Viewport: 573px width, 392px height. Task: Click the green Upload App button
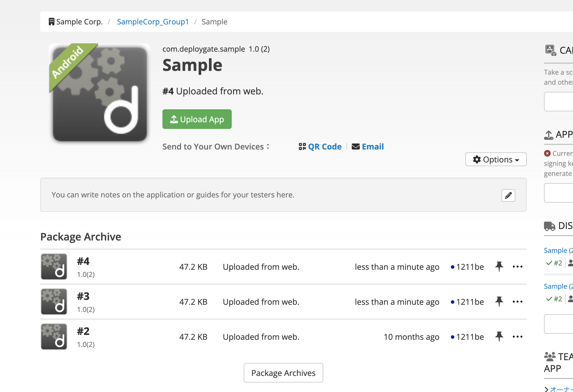[197, 119]
